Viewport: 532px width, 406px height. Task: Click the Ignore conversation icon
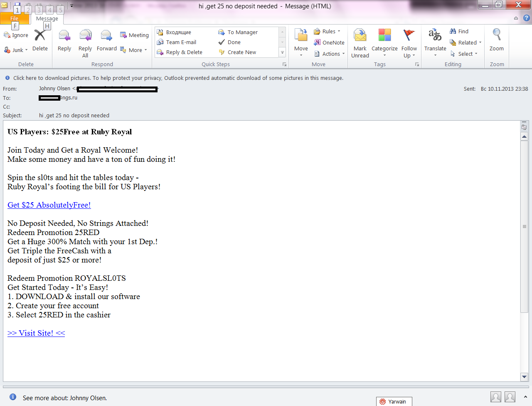(7, 35)
